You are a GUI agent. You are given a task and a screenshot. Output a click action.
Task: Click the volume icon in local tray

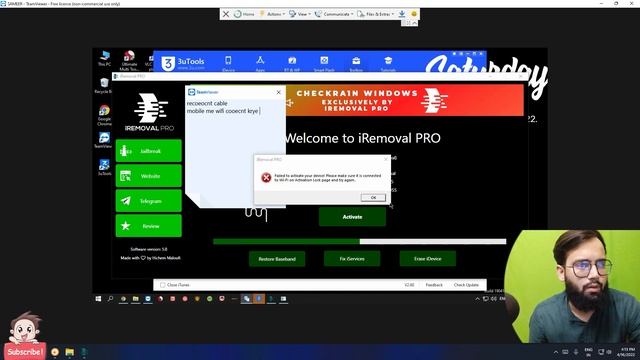coord(609,352)
